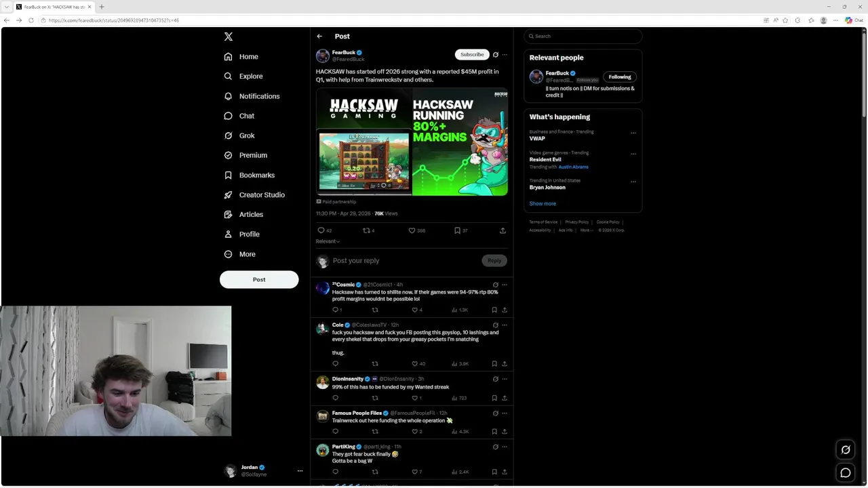Open Grok from the sidebar
This screenshot has height=488, width=868.
pos(239,136)
